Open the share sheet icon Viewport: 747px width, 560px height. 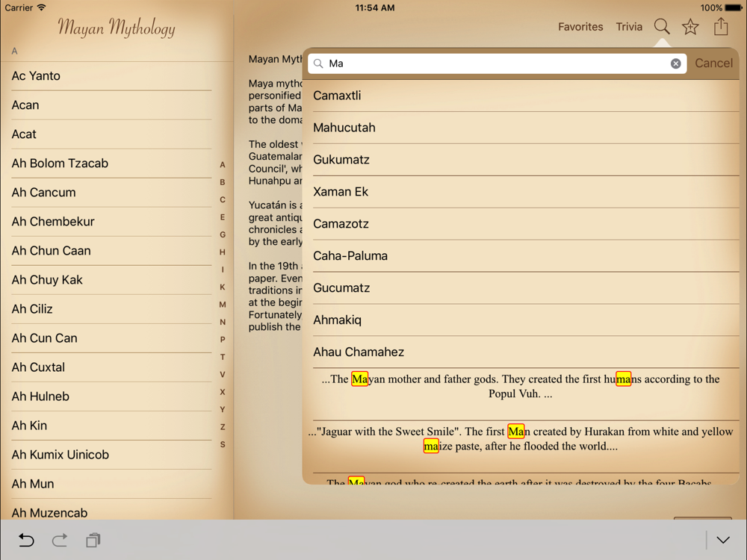point(721,26)
